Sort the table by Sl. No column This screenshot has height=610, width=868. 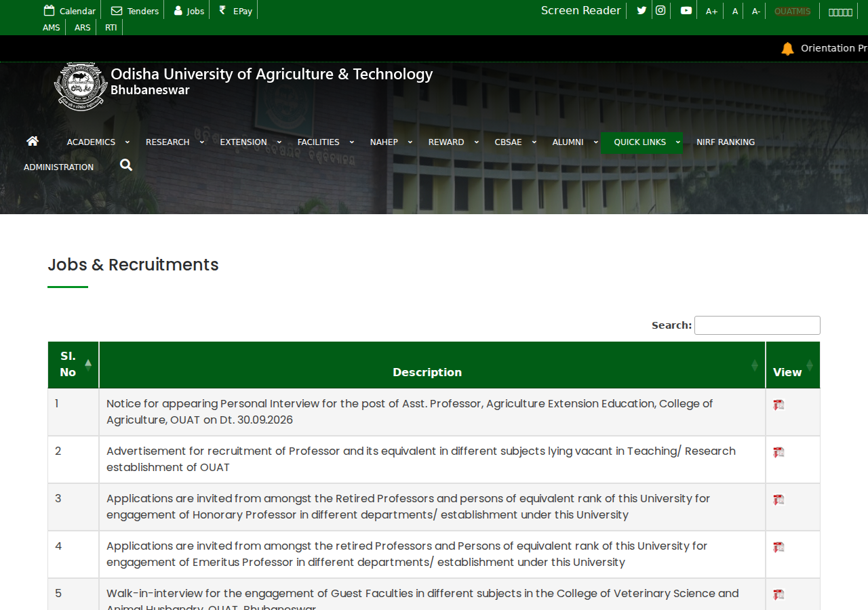73,365
